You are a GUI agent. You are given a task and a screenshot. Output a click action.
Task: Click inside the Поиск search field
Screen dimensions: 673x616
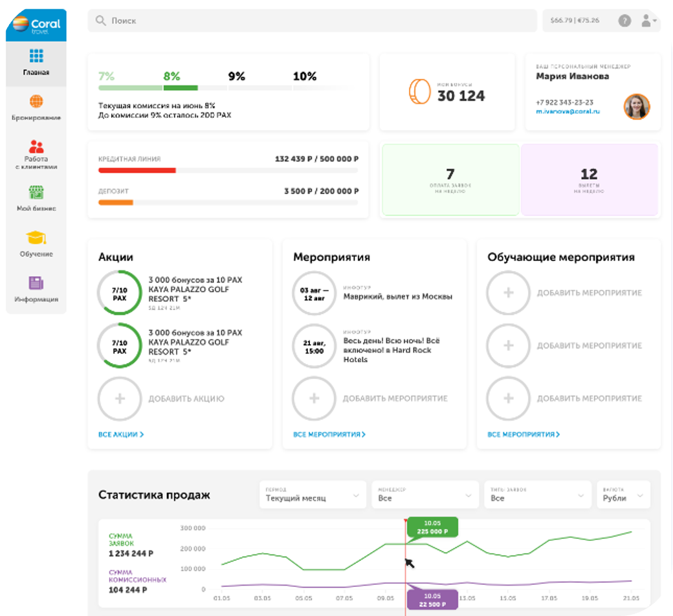[x=312, y=21]
